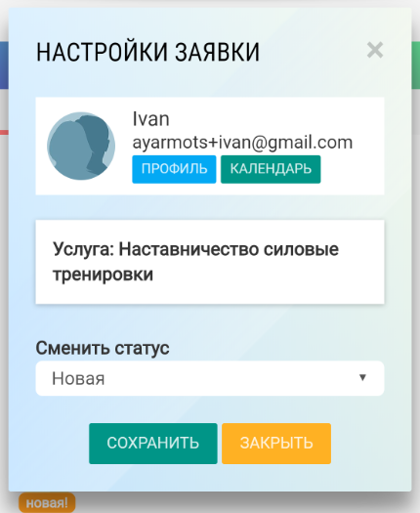The width and height of the screenshot is (420, 513).
Task: Click the red line at left edge
Action: (x=4, y=132)
